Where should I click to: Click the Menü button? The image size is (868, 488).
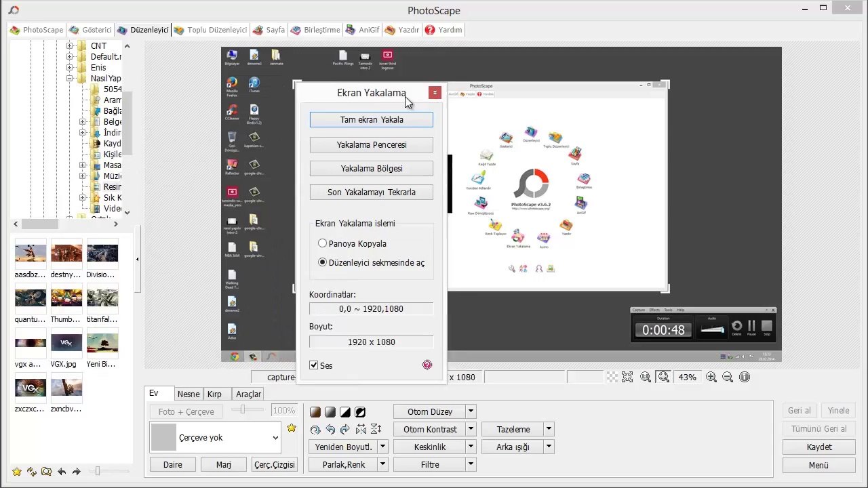coord(819,465)
